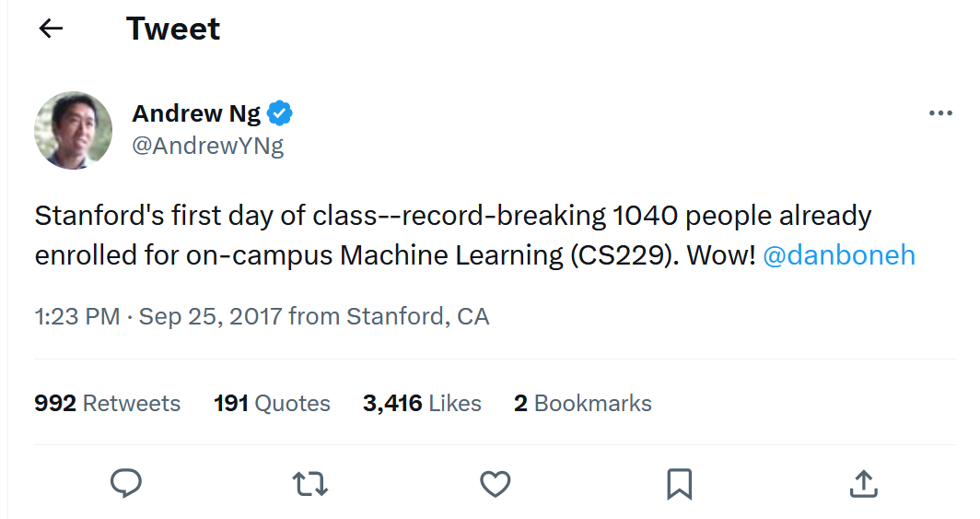The height and width of the screenshot is (519, 980).
Task: Click the reply speech bubble icon
Action: (x=125, y=483)
